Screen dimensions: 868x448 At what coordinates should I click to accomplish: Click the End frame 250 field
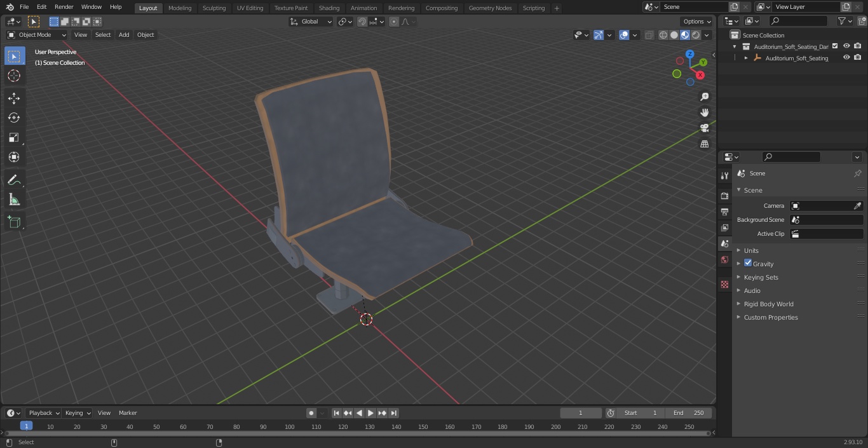(689, 413)
